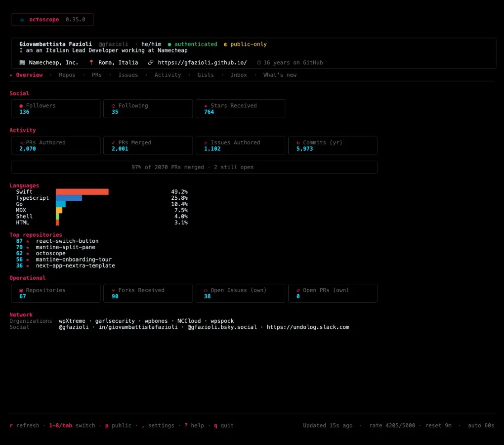Viewport: 504px width, 445px height.
Task: Click the ? help shortcut
Action: 194,425
